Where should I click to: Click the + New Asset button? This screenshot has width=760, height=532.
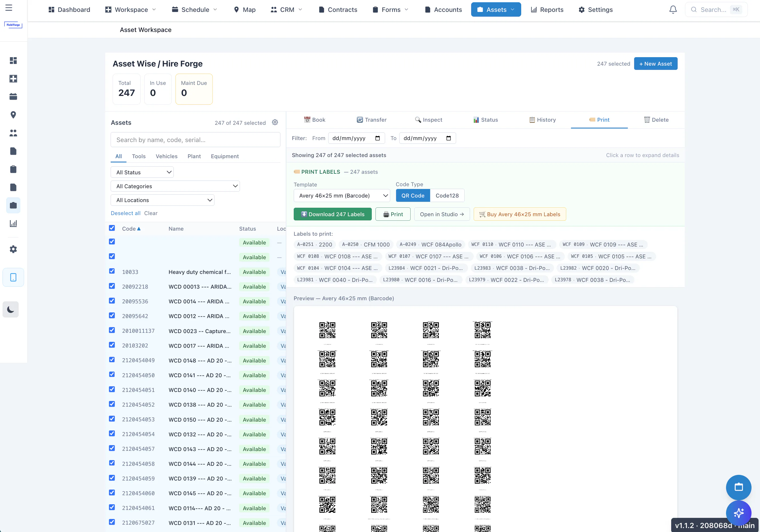click(656, 64)
